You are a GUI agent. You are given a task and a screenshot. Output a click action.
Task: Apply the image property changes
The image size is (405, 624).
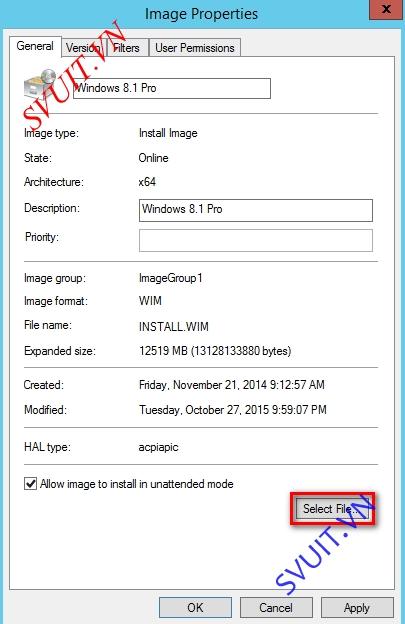click(357, 608)
